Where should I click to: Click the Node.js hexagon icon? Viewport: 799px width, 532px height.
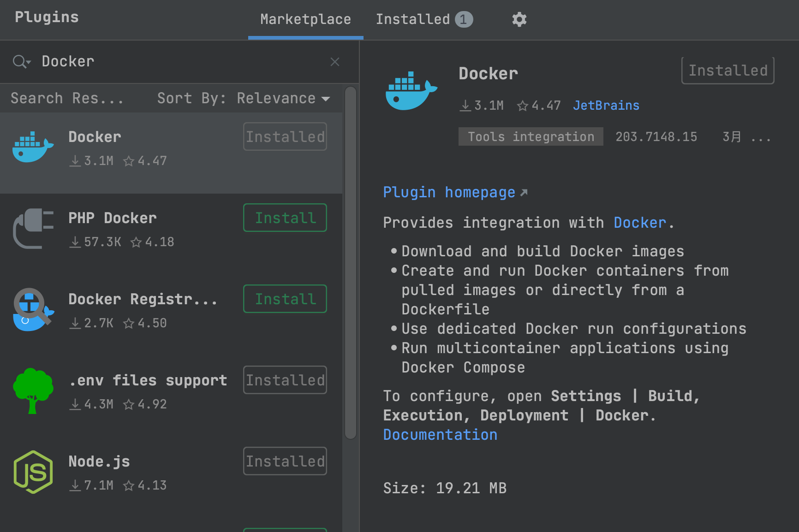click(x=33, y=472)
